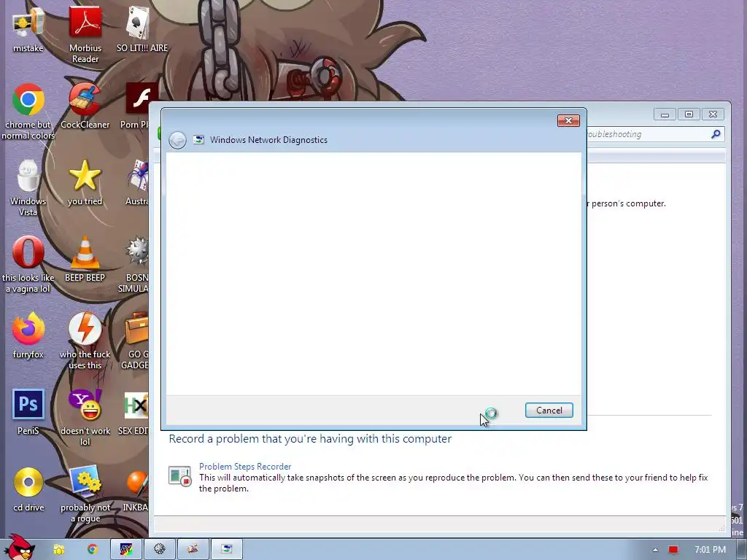The image size is (747, 560).
Task: Click the red tray notification icon
Action: coord(673,550)
